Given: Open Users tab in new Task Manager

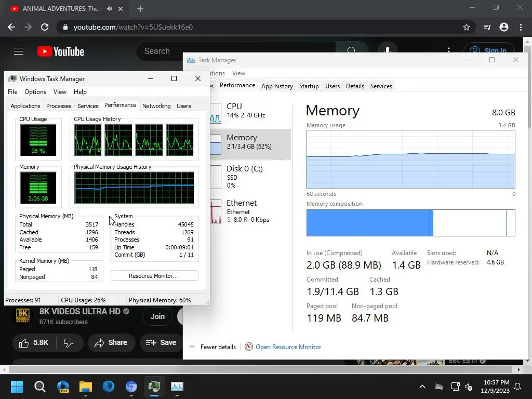Looking at the screenshot, I should (332, 86).
